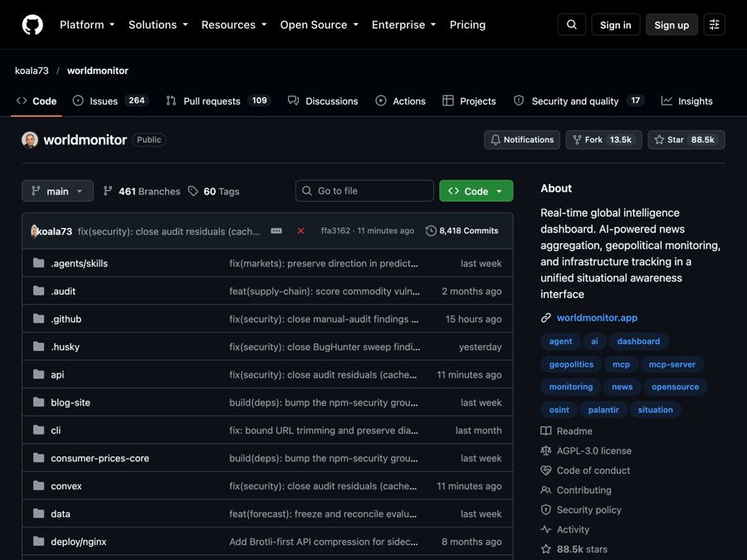Open commit hash ffa3162
Image resolution: width=747 pixels, height=560 pixels.
335,231
